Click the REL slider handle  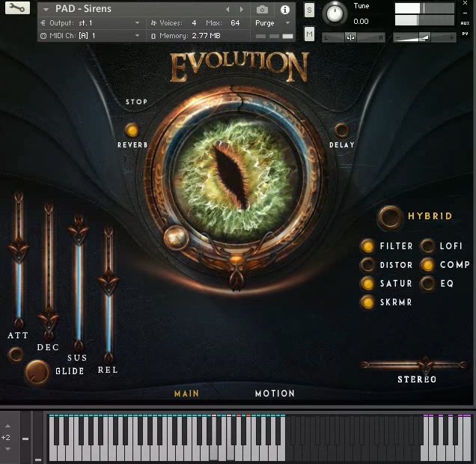pos(109,283)
